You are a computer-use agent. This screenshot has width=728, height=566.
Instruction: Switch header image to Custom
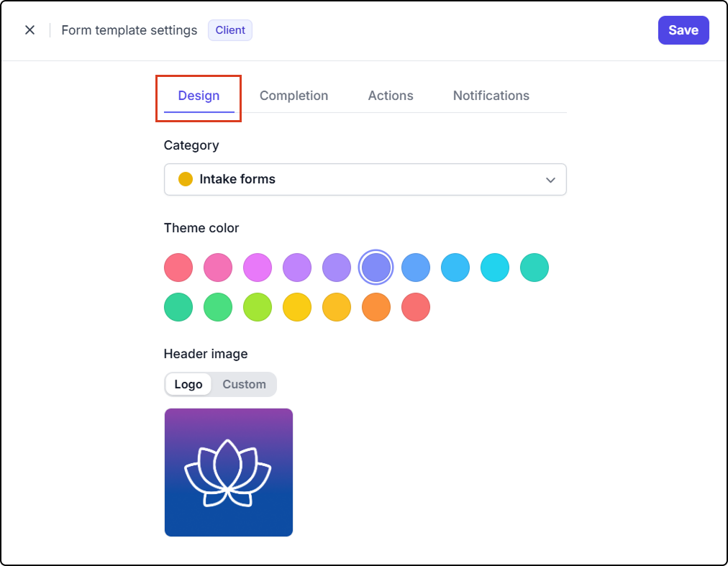click(244, 385)
